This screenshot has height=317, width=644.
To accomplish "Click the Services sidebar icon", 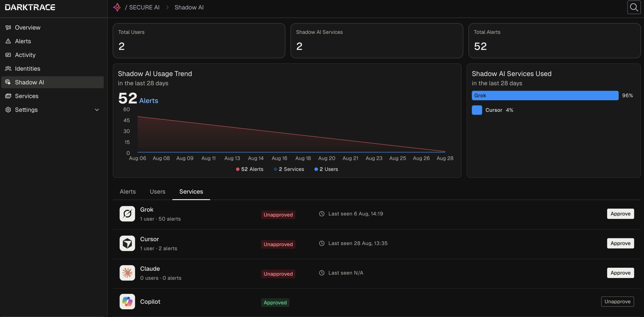I will [x=8, y=96].
